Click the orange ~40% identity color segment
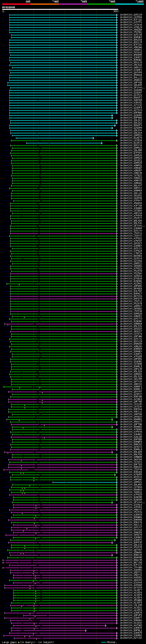Image resolution: width=146 pixels, height=644 pixels. point(45,4)
